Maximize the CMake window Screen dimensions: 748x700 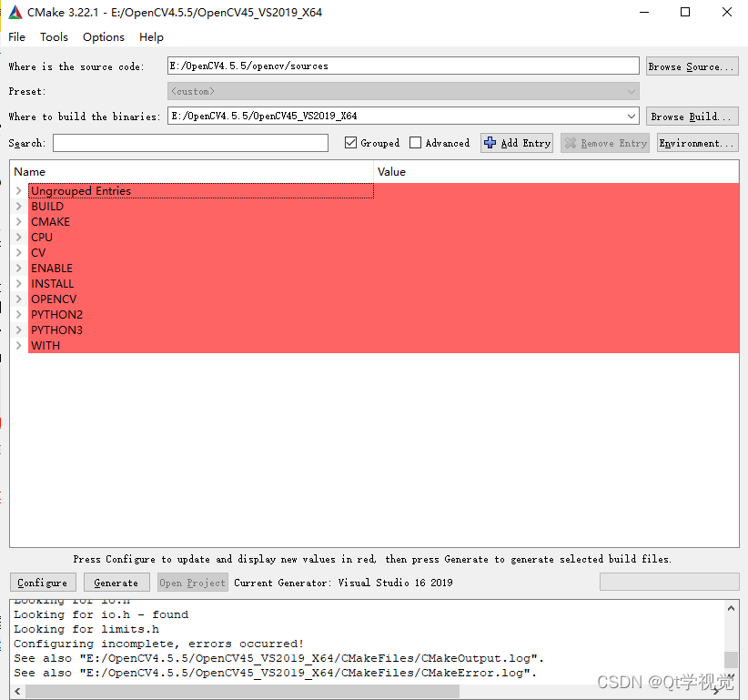(x=685, y=12)
